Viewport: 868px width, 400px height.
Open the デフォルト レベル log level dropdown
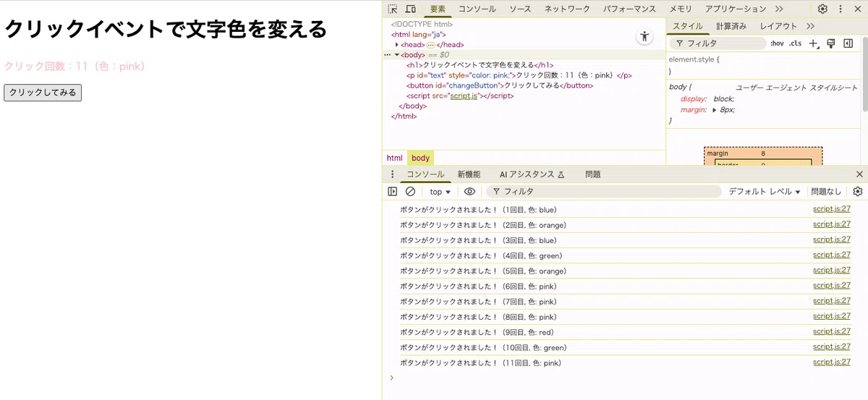765,192
